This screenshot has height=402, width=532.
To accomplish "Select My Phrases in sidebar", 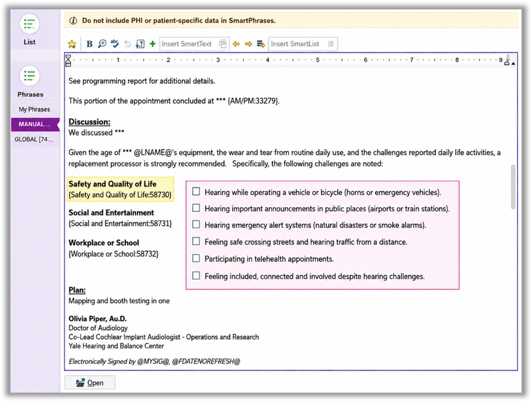I will (34, 109).
